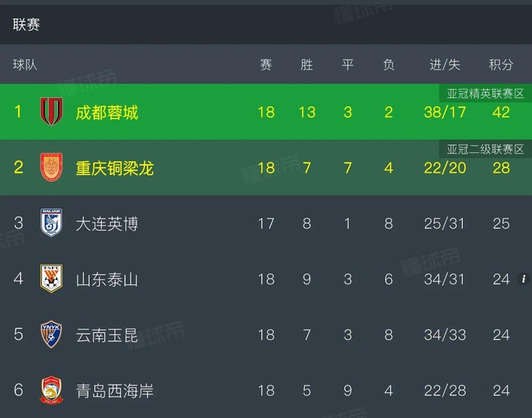Select the 山东泰山 team name
Viewport: 532px width, 418px height.
tap(107, 279)
